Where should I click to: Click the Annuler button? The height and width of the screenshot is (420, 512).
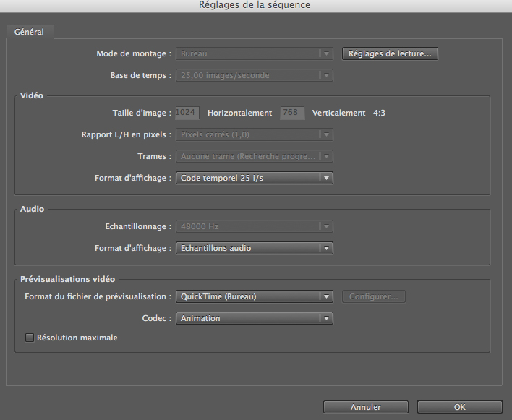tap(366, 407)
